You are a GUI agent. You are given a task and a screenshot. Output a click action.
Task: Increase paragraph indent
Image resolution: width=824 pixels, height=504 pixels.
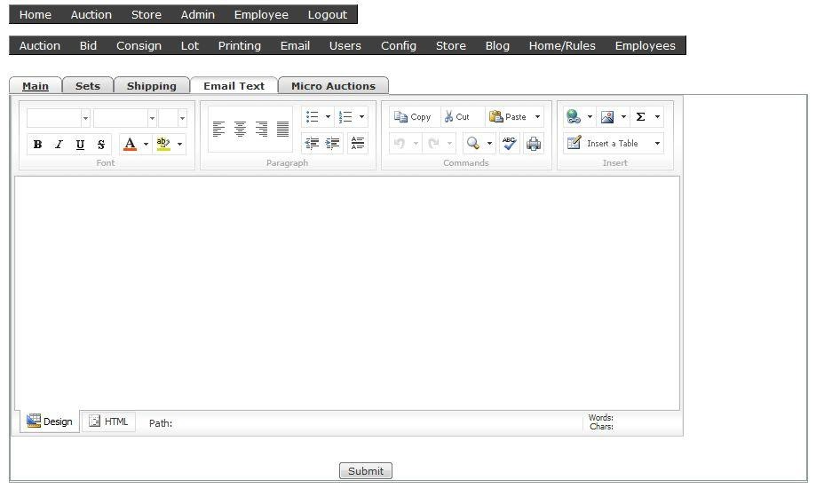pos(333,143)
